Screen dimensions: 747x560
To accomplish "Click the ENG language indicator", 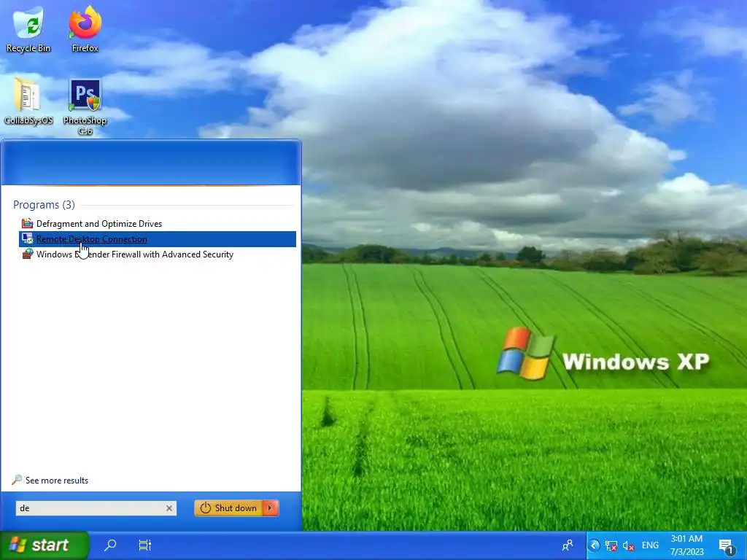I will (650, 545).
